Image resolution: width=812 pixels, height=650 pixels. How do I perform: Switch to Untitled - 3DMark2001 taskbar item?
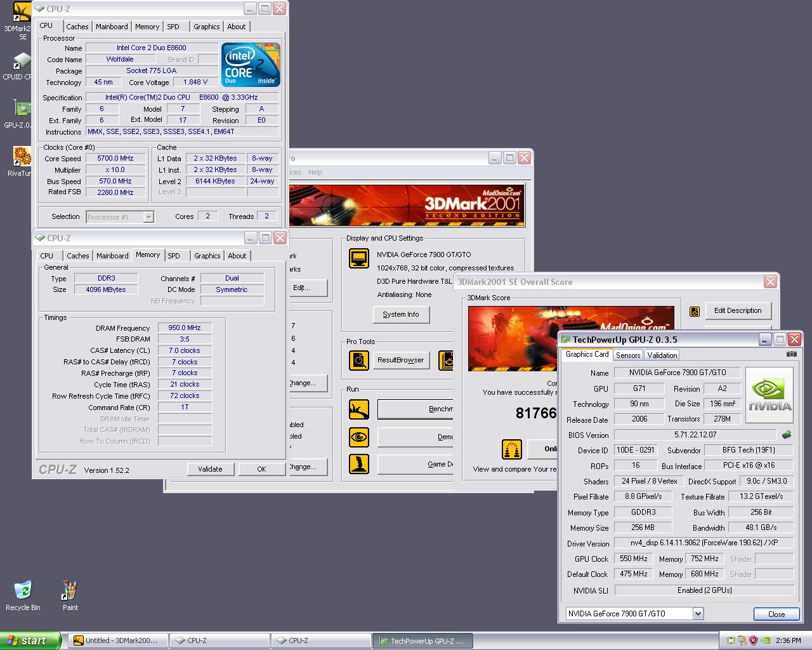[x=118, y=640]
